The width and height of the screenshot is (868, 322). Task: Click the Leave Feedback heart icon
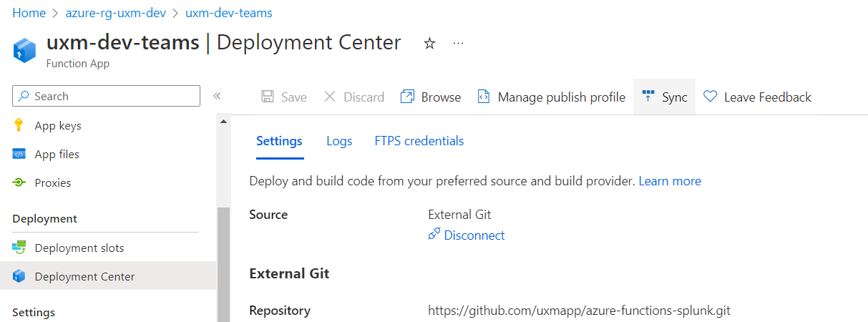(710, 97)
